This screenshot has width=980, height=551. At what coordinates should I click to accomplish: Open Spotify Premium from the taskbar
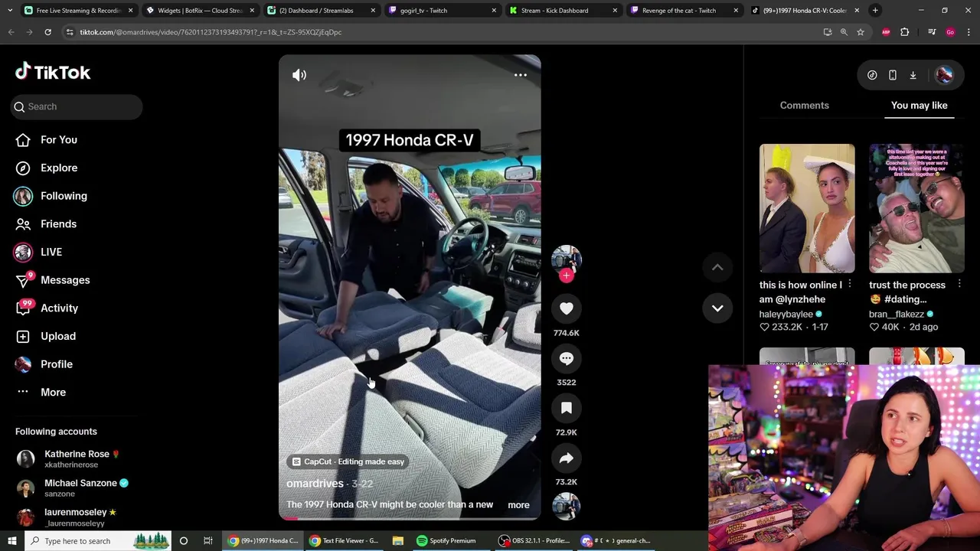pos(446,541)
